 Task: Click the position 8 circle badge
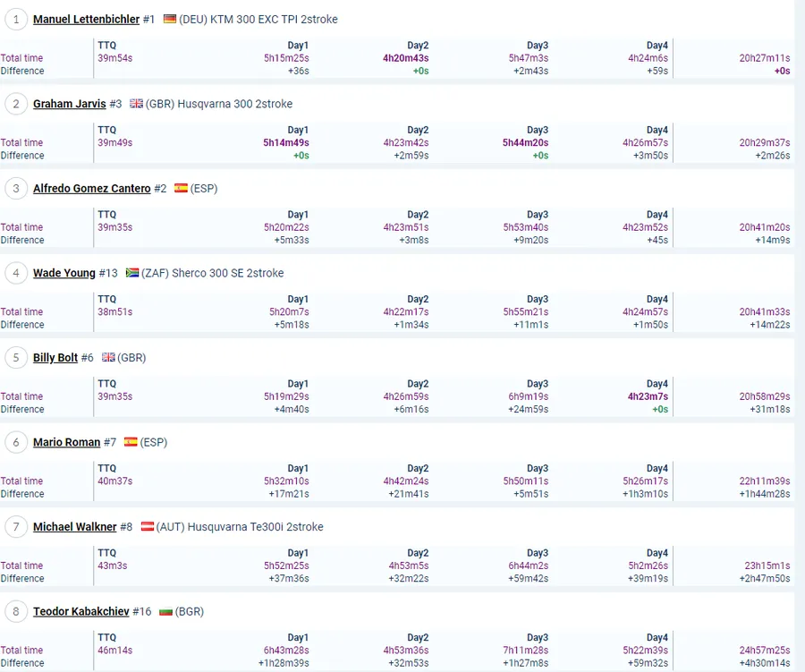16,612
